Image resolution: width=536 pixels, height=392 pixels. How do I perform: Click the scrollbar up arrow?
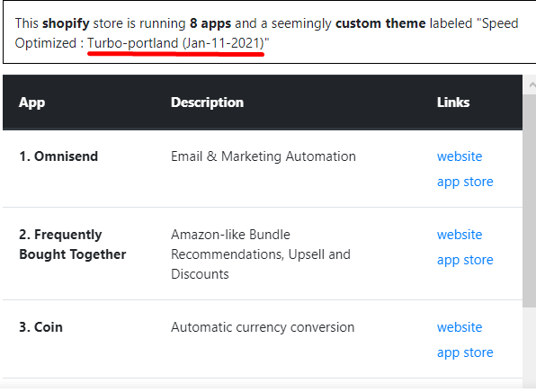pos(532,85)
